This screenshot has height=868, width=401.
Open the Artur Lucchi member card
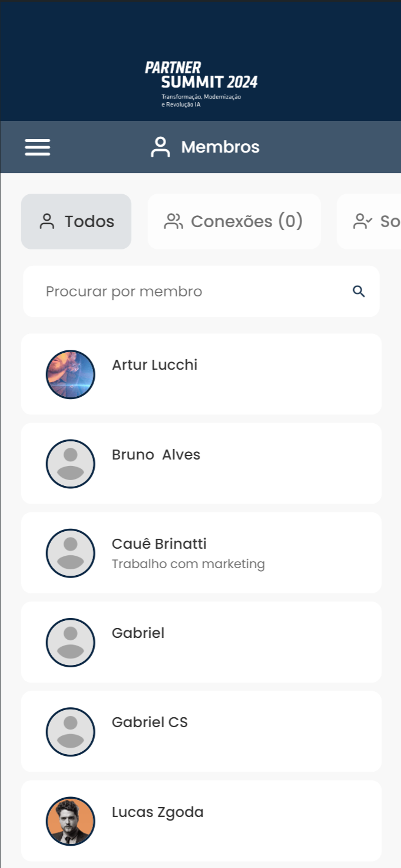[x=201, y=374]
